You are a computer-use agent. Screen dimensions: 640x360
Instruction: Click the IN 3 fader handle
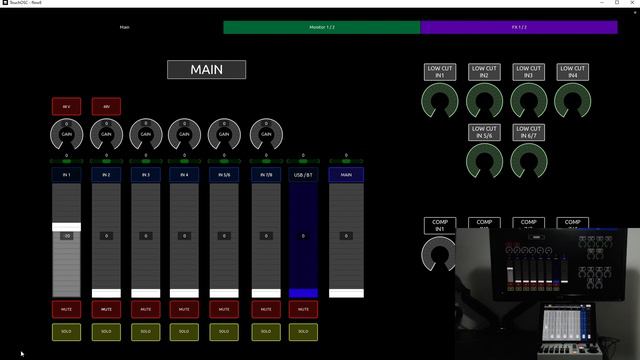coord(146,293)
